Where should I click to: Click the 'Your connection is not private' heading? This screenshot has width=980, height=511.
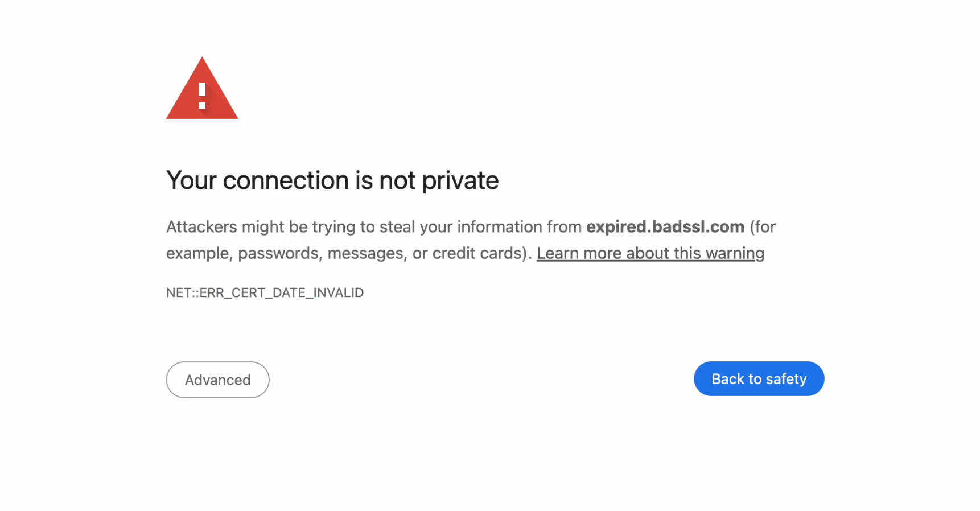pyautogui.click(x=332, y=180)
